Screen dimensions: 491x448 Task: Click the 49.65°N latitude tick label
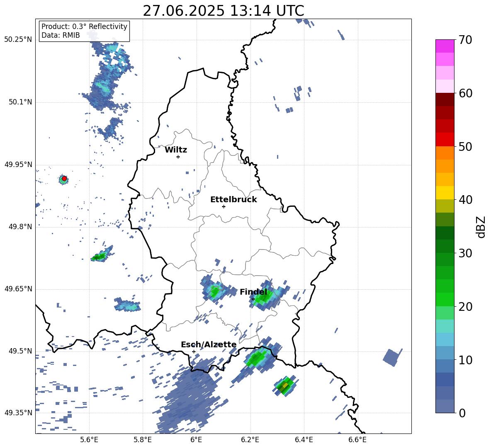18,289
